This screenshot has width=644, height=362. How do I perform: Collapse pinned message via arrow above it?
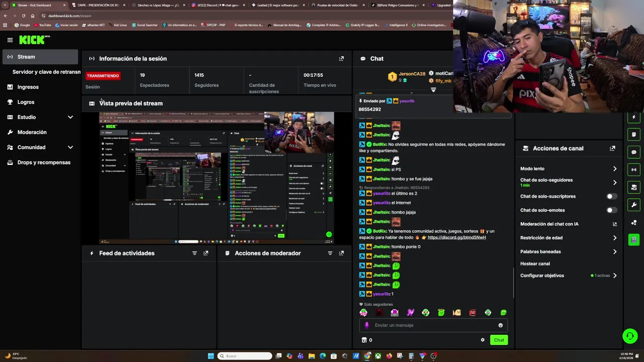433,90
